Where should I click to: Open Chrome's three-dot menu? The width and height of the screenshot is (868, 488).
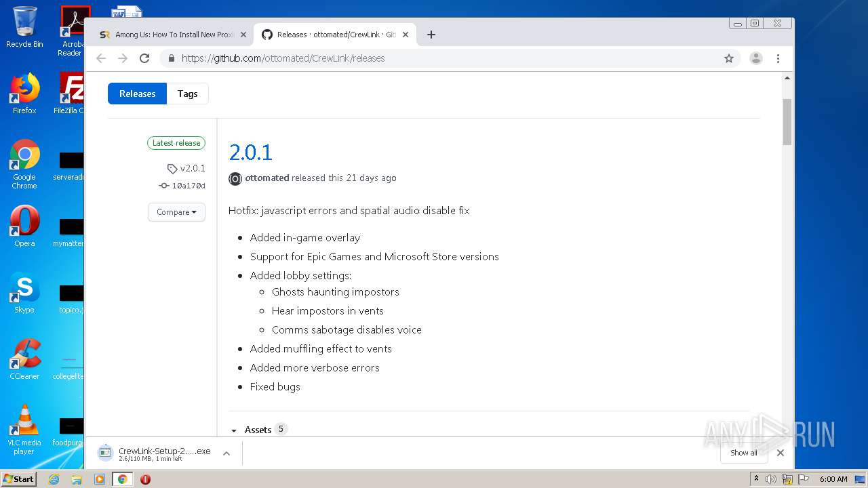778,58
